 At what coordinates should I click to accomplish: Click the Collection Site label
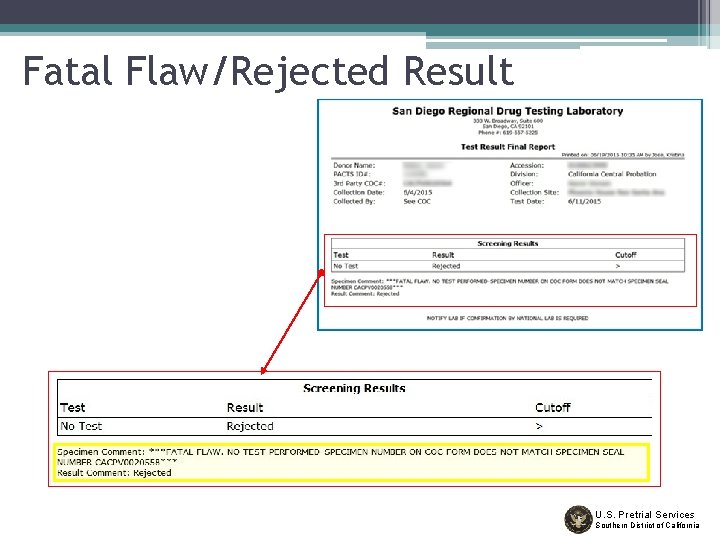tap(534, 192)
